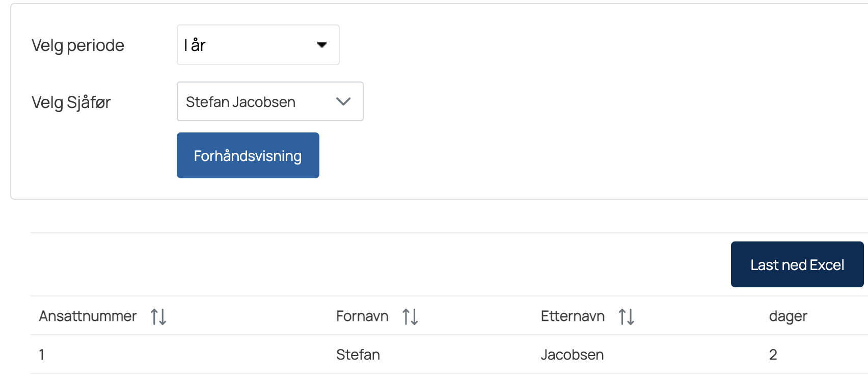Image resolution: width=868 pixels, height=380 pixels.
Task: Click the Etternavn column header text
Action: pyautogui.click(x=573, y=316)
